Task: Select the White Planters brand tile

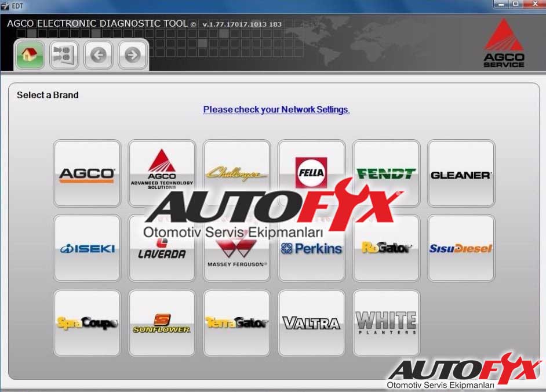Action: (386, 323)
